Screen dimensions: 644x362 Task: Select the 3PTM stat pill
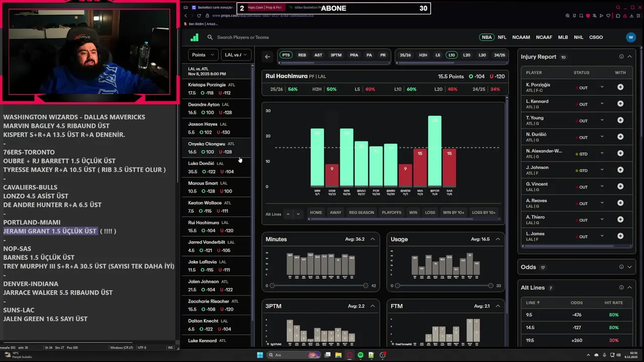[x=336, y=55]
